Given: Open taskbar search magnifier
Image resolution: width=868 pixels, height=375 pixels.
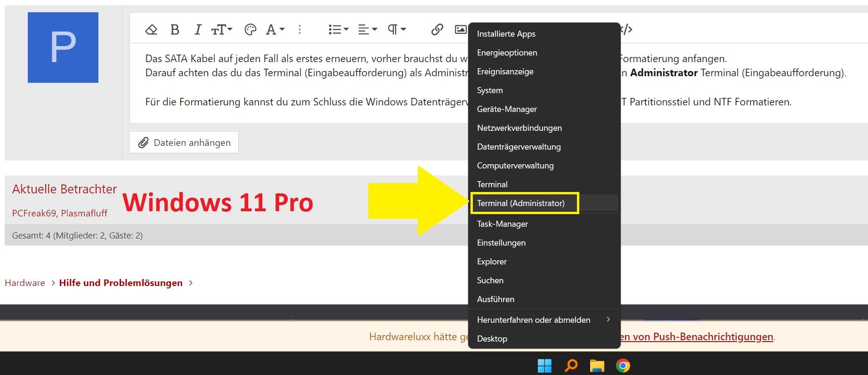Looking at the screenshot, I should [571, 366].
